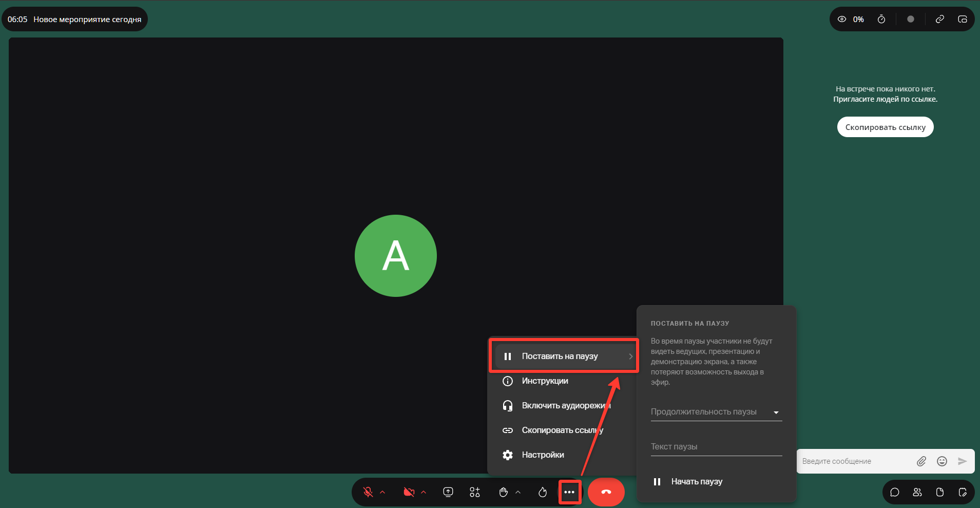The image size is (980, 508).
Task: Click the gear icon beside Настройки
Action: 508,455
